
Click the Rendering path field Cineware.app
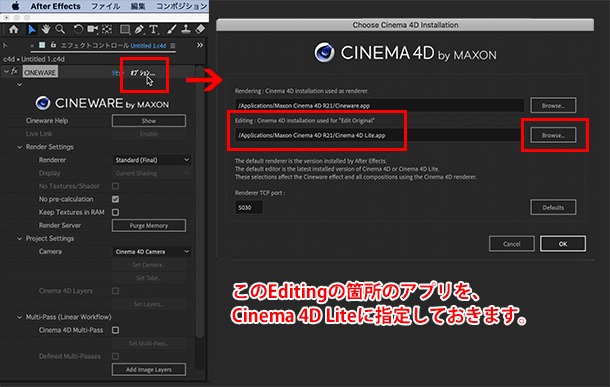[379, 105]
